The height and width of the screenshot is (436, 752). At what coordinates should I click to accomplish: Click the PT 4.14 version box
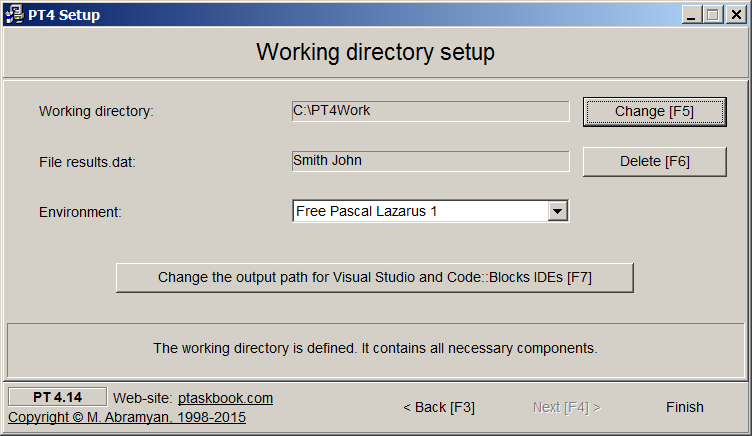coord(58,397)
